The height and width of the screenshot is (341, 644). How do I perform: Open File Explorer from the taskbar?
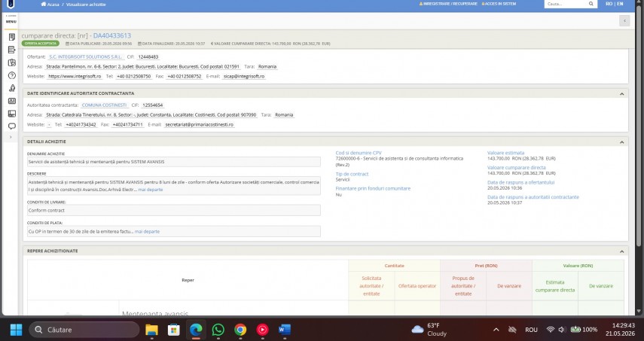[151, 330]
